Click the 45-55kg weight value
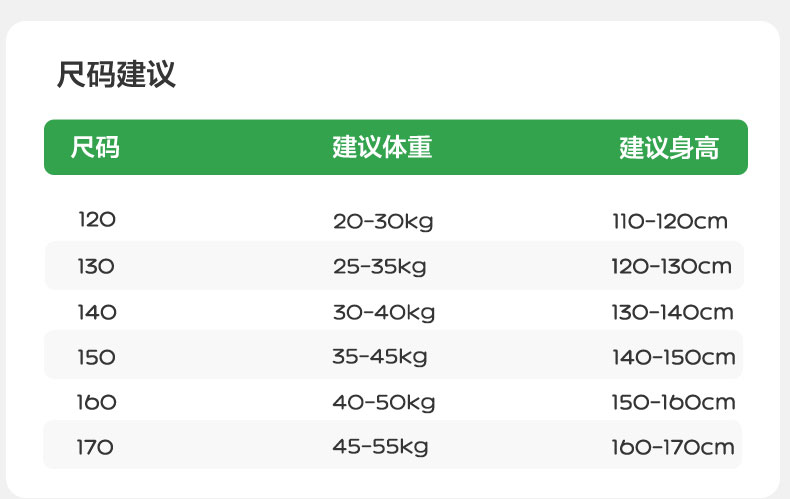This screenshot has height=499, width=790. (380, 447)
